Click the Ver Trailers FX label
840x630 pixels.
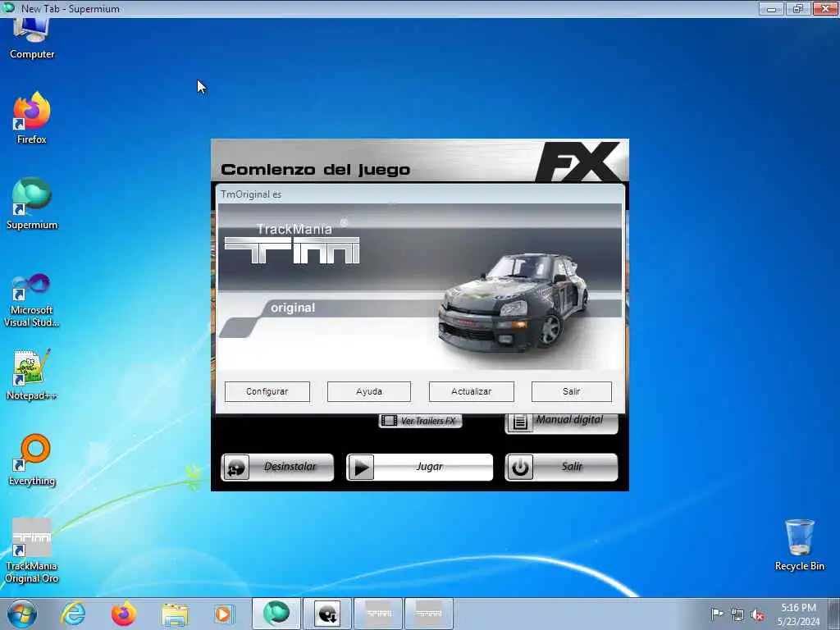pos(428,421)
